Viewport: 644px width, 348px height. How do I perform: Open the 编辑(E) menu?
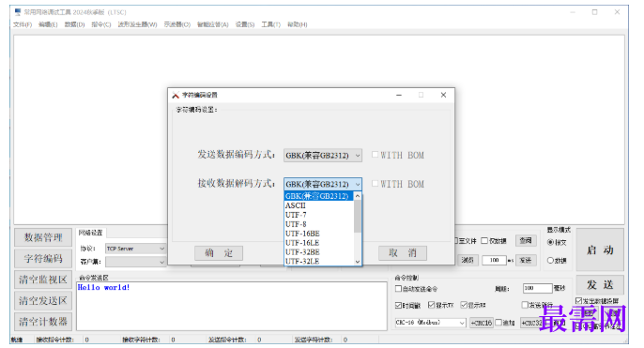pyautogui.click(x=48, y=24)
